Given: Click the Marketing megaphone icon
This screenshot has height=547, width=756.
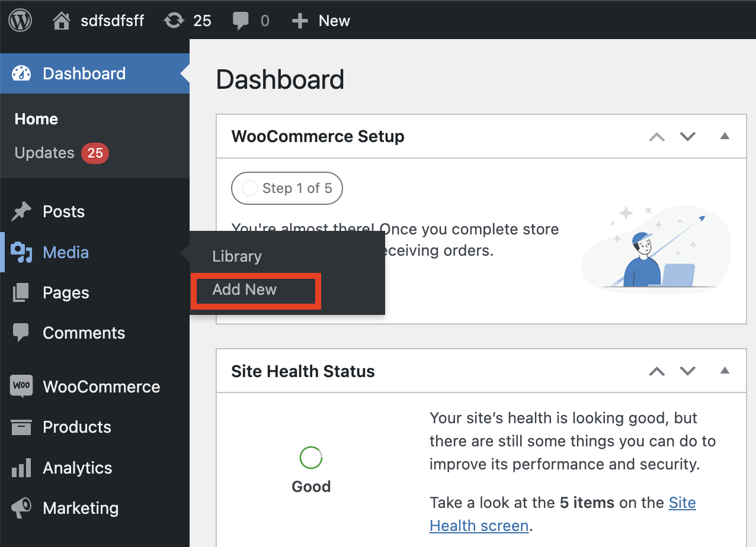Looking at the screenshot, I should coord(21,508).
